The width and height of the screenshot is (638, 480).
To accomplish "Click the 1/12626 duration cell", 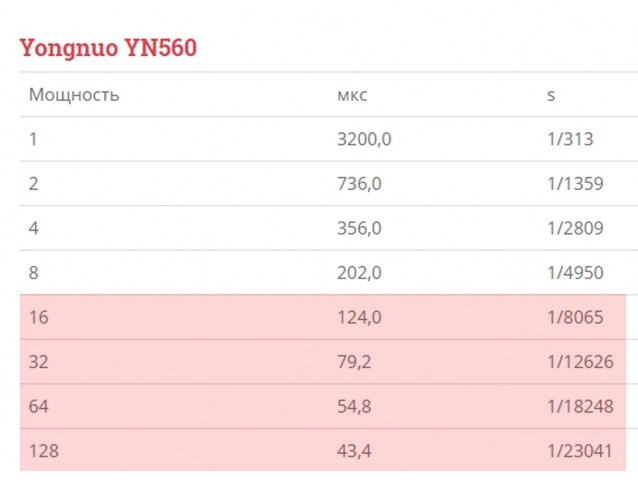I will coord(580,361).
